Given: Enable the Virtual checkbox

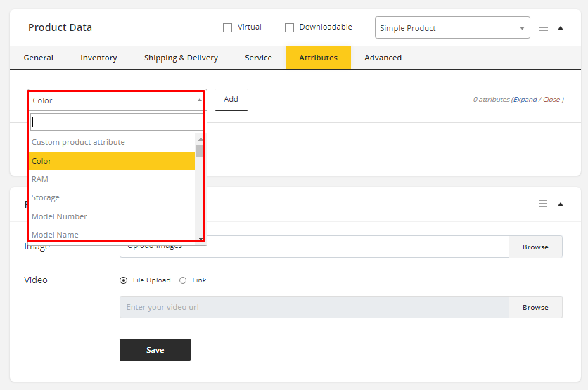Looking at the screenshot, I should [x=227, y=27].
